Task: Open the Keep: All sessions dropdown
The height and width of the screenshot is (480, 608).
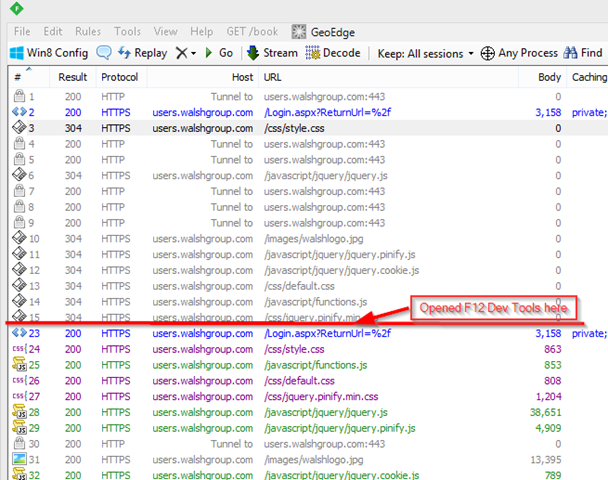Action: pyautogui.click(x=422, y=53)
